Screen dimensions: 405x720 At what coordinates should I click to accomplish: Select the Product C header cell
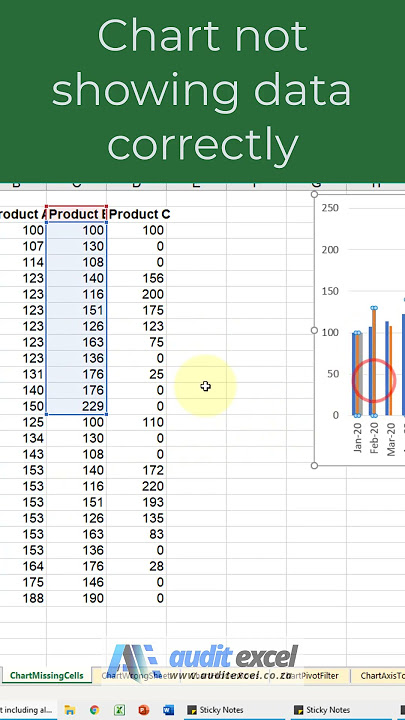point(137,214)
